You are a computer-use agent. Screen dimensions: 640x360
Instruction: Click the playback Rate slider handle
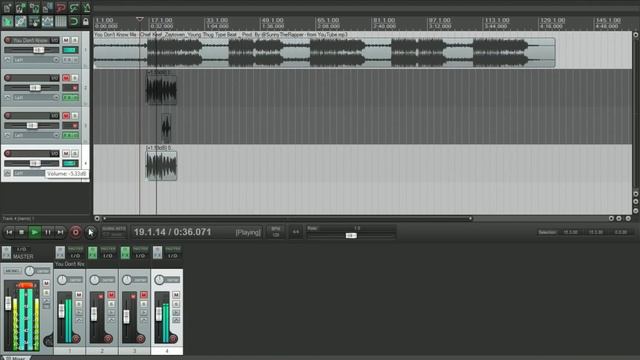coord(351,236)
